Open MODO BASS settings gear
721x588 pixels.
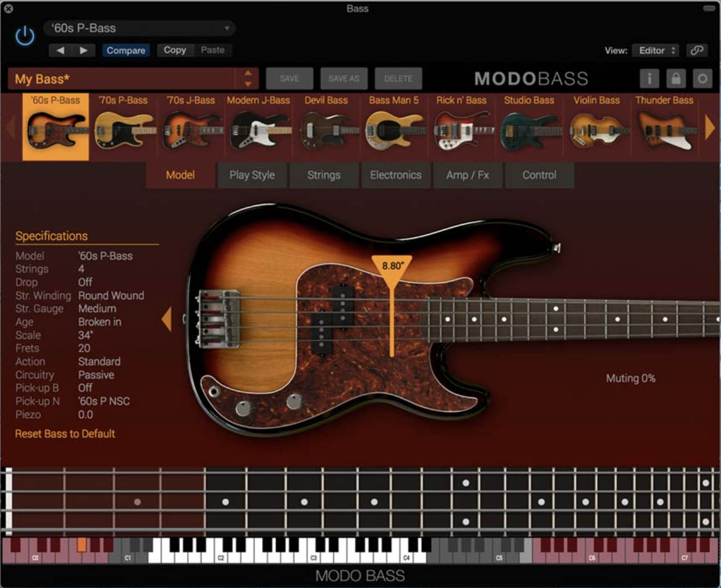tap(702, 79)
